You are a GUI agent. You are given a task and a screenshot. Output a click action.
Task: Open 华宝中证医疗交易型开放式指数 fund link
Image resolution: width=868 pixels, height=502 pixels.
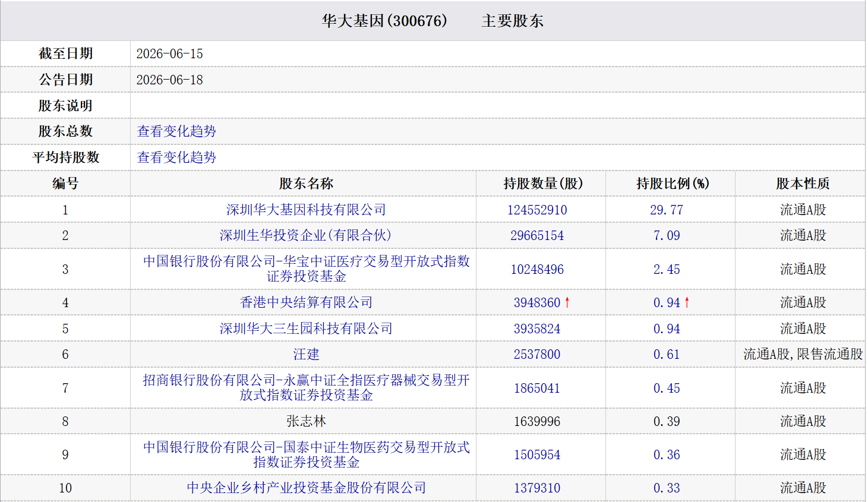tap(306, 269)
